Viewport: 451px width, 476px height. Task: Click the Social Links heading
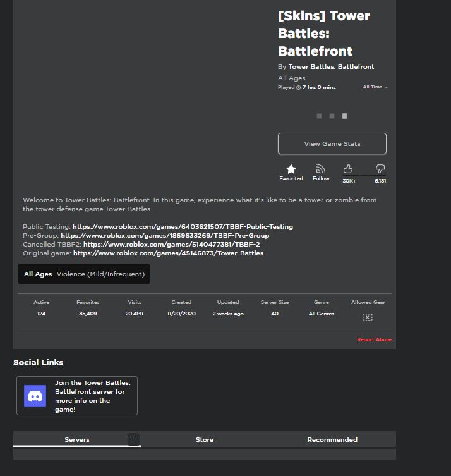tap(39, 362)
